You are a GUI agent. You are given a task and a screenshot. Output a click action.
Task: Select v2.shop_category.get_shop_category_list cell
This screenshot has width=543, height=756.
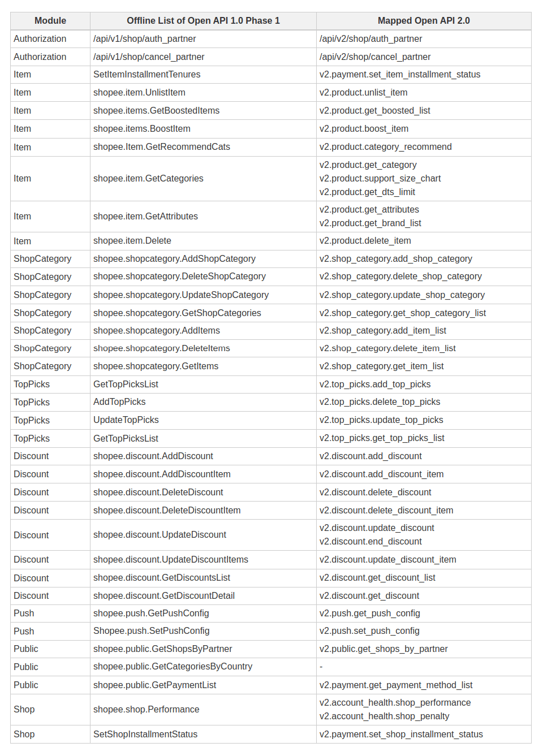[x=424, y=313]
